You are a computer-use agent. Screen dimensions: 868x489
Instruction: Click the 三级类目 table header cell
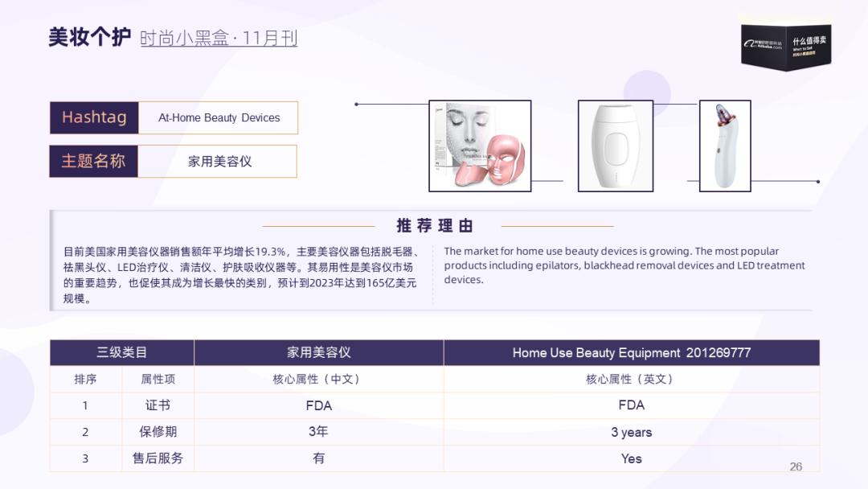click(121, 352)
